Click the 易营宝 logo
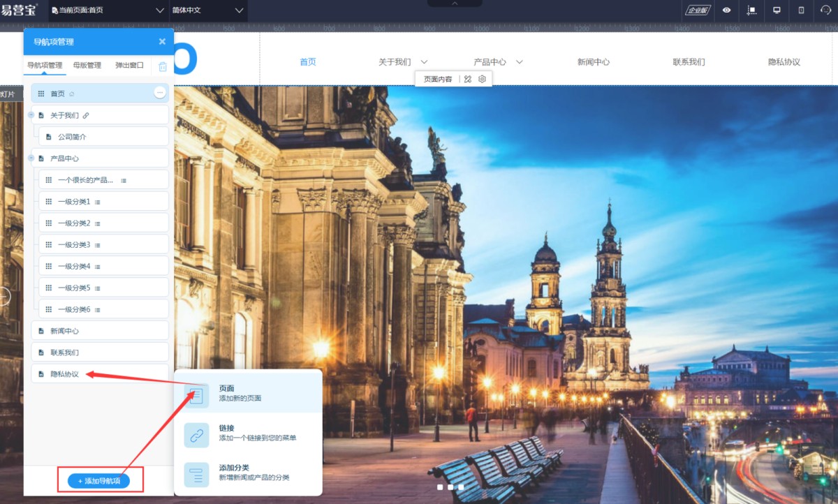This screenshot has height=504, width=838. click(x=19, y=10)
